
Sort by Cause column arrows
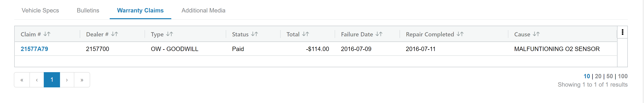tap(536, 34)
